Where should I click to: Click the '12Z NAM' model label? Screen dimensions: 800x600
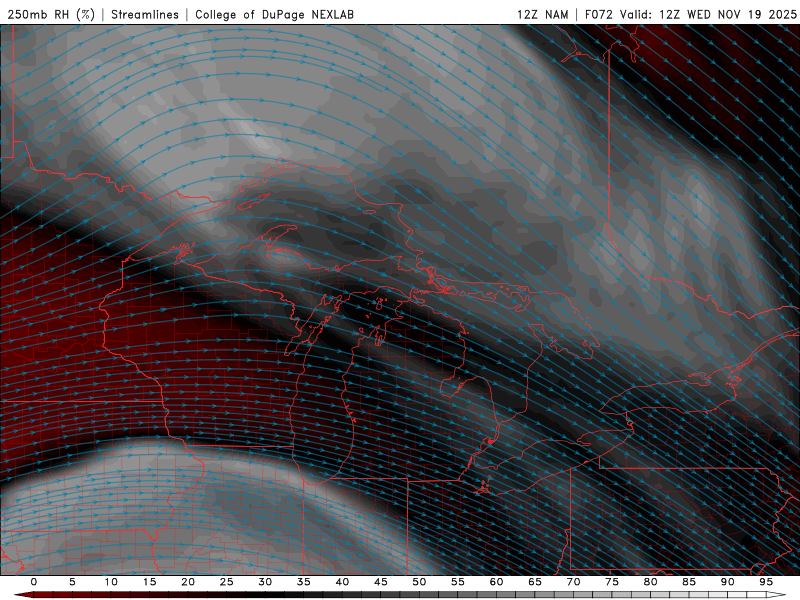click(x=542, y=15)
